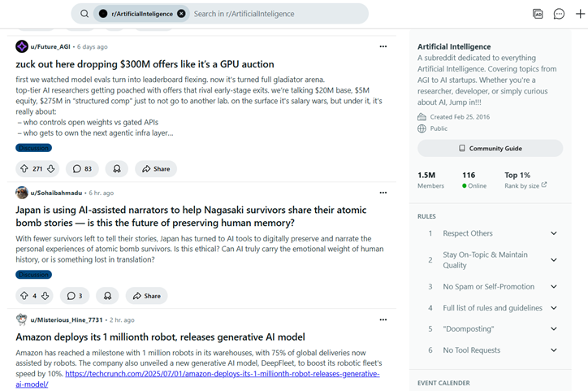Open overflow menu on Misterious_Hine_7731 post
This screenshot has width=588, height=391.
click(383, 319)
